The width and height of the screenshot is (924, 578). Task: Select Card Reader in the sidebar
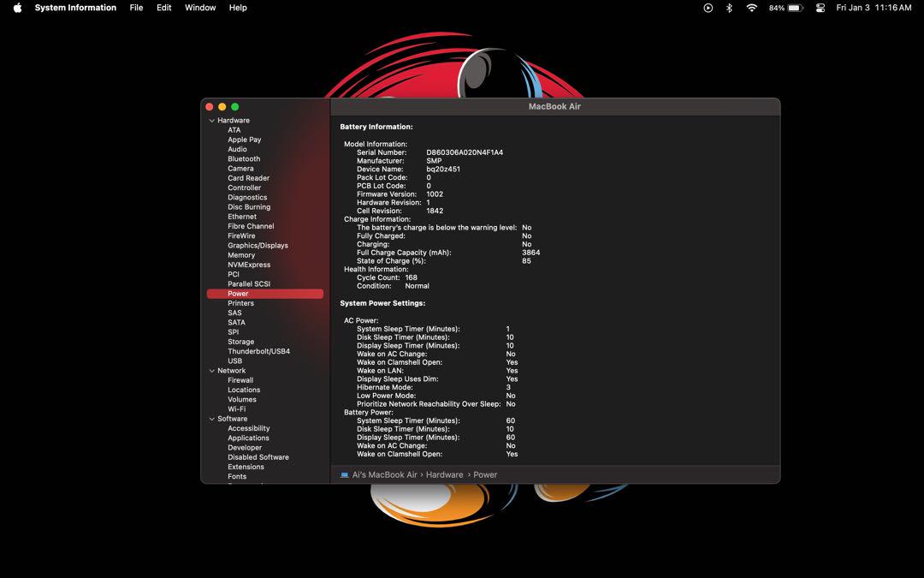click(249, 178)
